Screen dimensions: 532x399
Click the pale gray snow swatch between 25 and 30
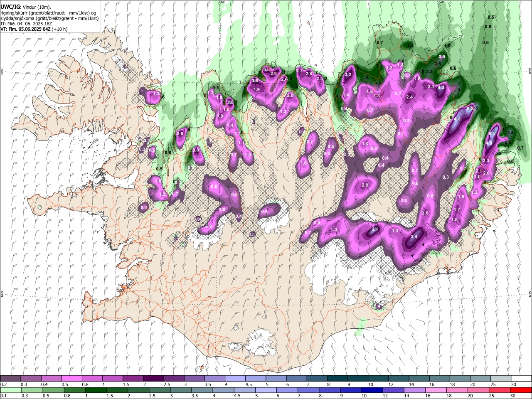[x=501, y=378]
